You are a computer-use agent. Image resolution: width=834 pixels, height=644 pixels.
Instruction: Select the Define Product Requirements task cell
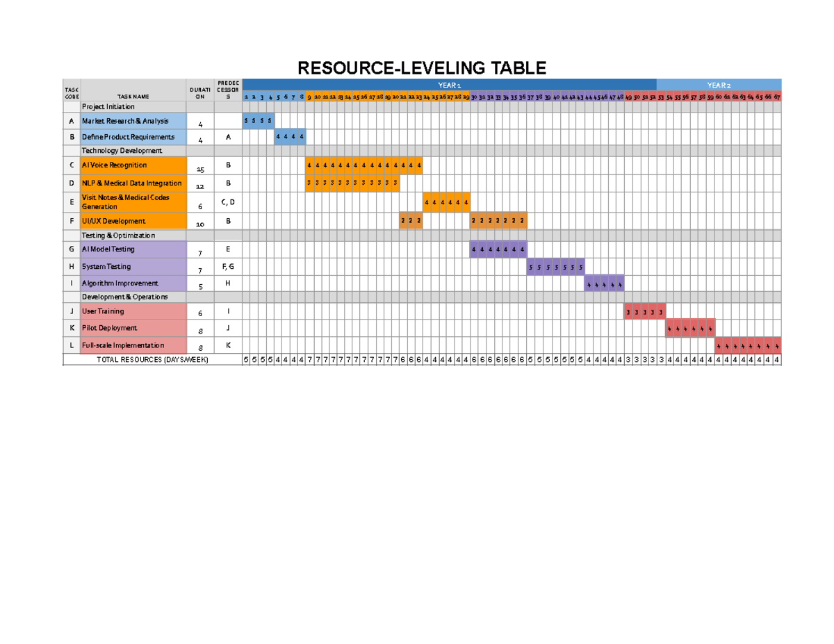(133, 137)
